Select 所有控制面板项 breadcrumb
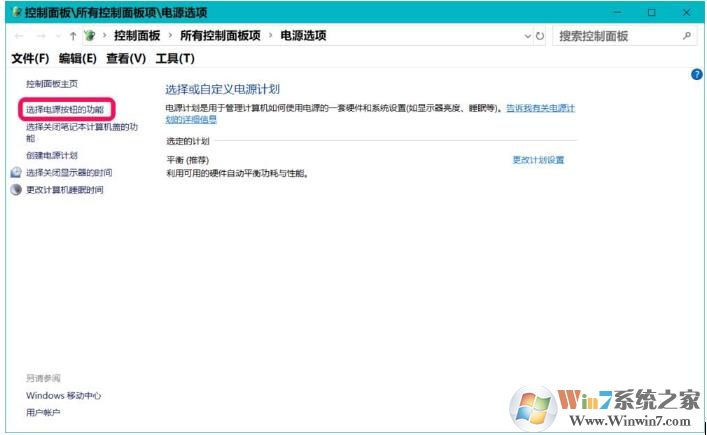Image resolution: width=707 pixels, height=435 pixels. (220, 36)
